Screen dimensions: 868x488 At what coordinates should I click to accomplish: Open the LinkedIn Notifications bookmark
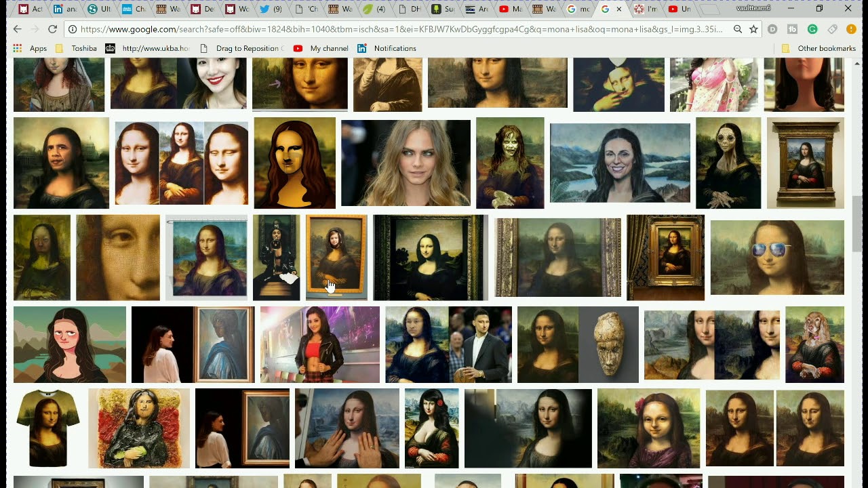(x=387, y=48)
